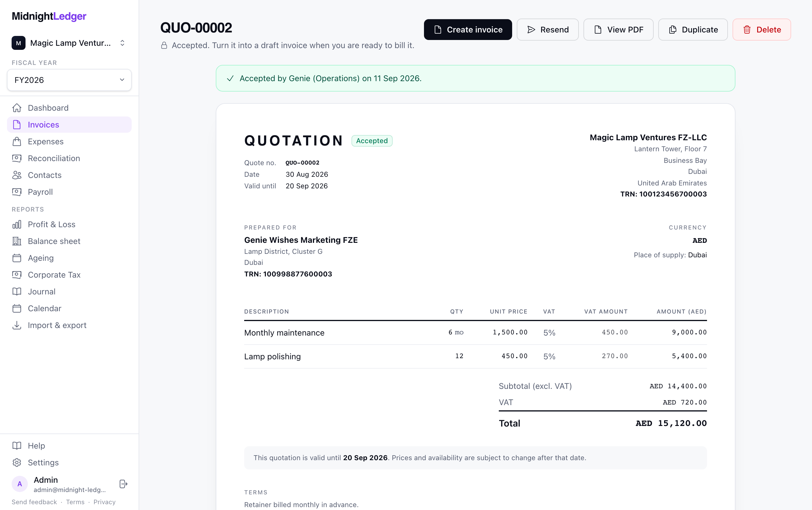Click the Dashboard home icon
Screen dimensions: 812x510
[x=17, y=108]
